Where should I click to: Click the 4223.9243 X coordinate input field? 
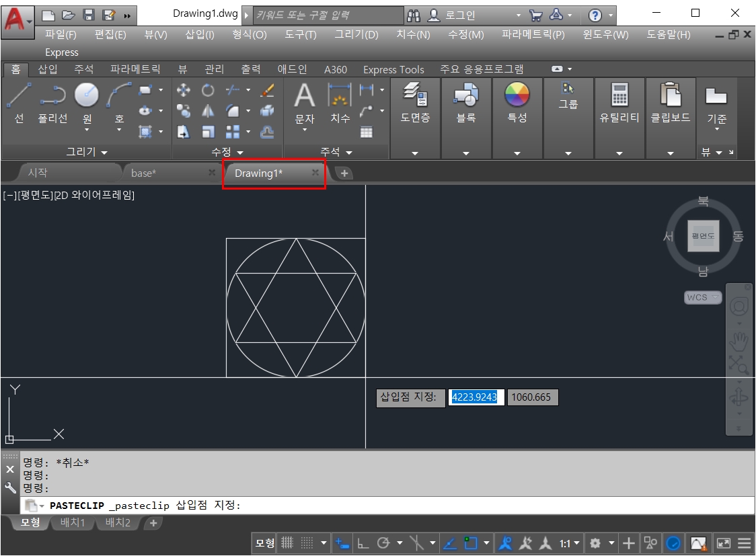476,397
